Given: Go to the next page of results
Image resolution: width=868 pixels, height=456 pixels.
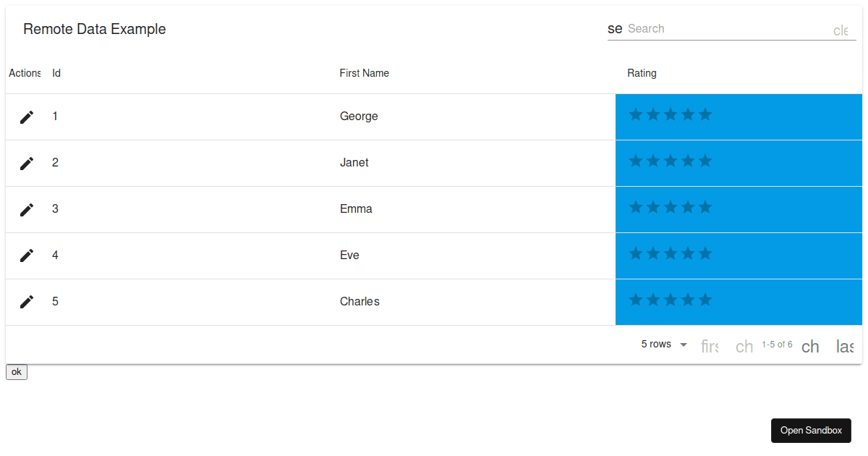Looking at the screenshot, I should (x=810, y=346).
